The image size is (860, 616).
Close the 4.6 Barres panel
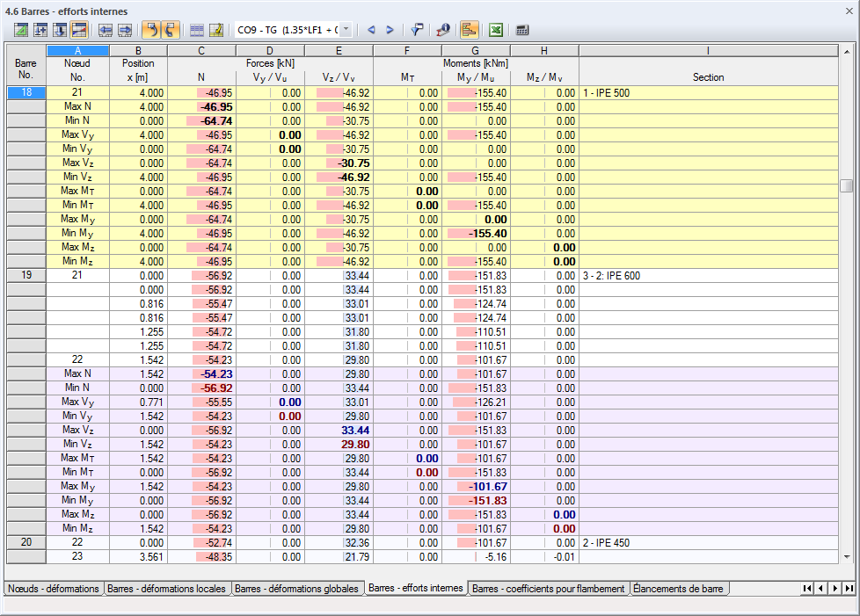click(849, 11)
